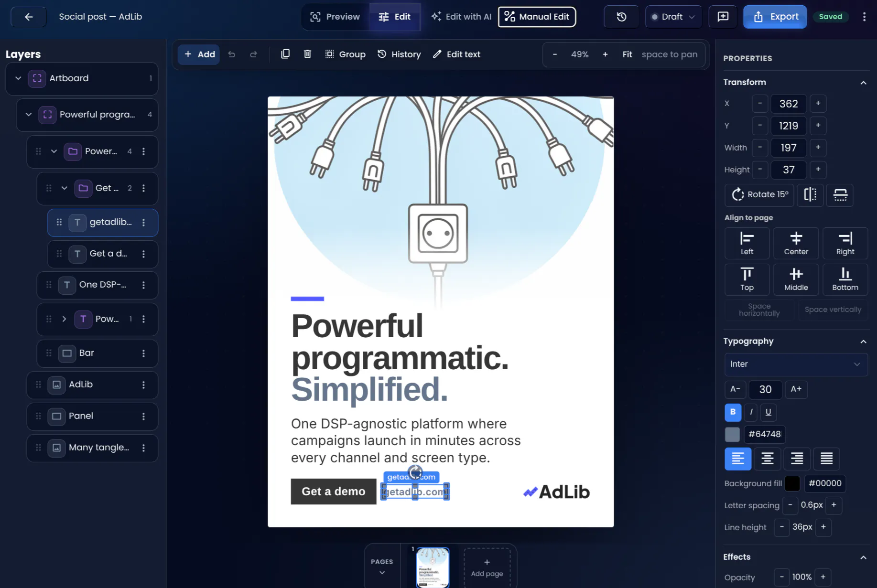The height and width of the screenshot is (588, 877).
Task: Open options menu for Many tangle layer
Action: (143, 448)
